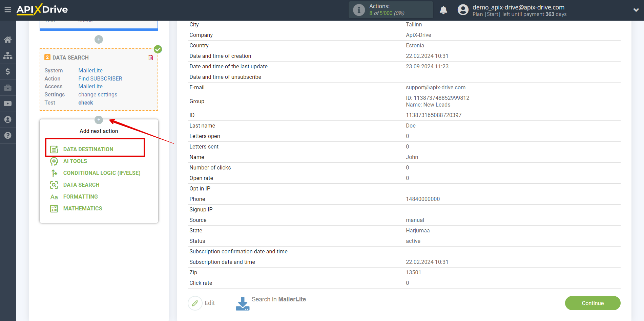Click the Company value ApiX-Drive
This screenshot has width=644, height=321.
coord(418,35)
